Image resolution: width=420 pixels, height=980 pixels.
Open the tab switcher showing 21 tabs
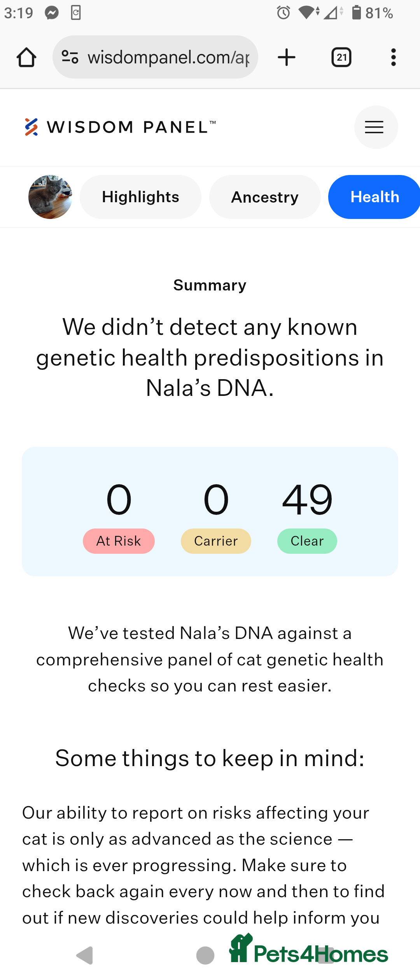coord(341,58)
